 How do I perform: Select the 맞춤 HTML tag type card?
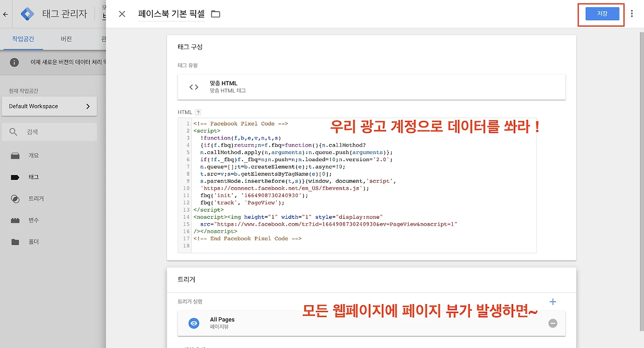[371, 87]
